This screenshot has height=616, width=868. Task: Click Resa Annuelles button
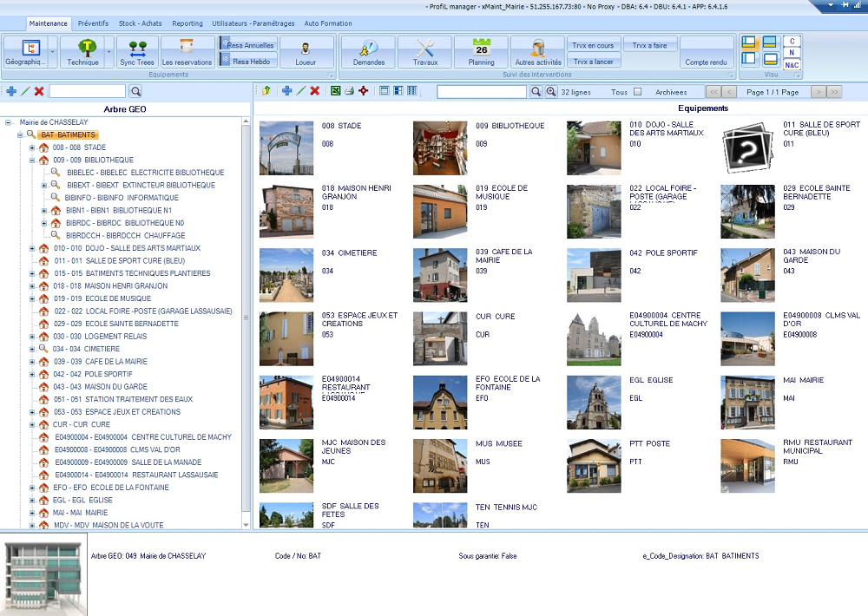(248, 44)
